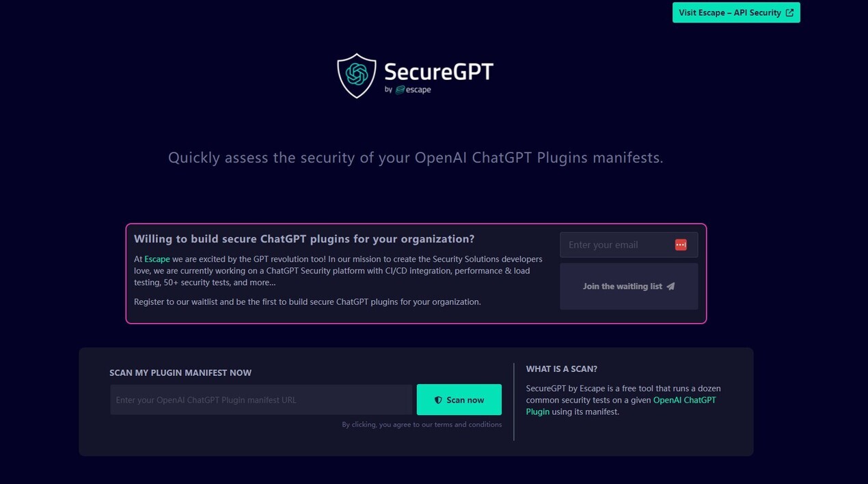Click the 'SecureGPT' wordmark text
This screenshot has height=484, width=868.
(x=438, y=71)
